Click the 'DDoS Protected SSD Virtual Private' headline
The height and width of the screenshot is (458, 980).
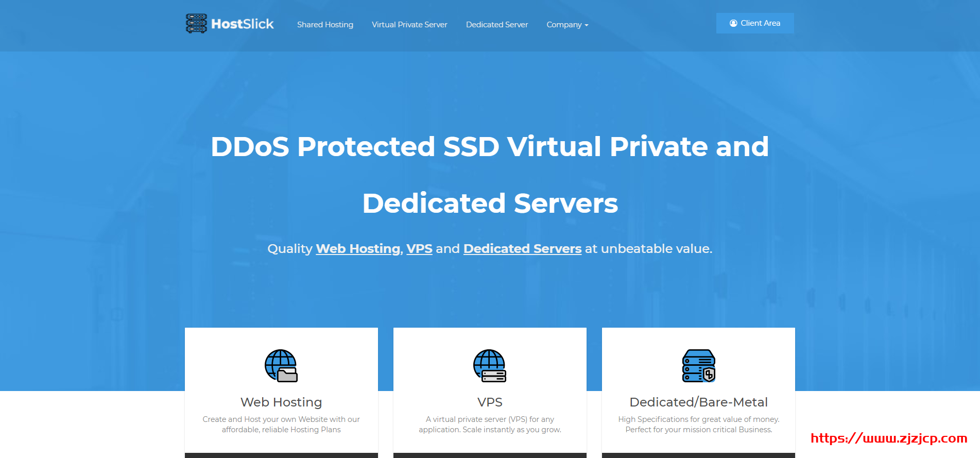[490, 175]
